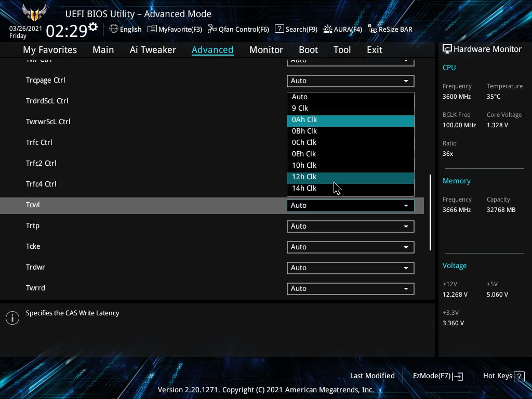Click the globe language icon
Image resolution: width=532 pixels, height=399 pixels.
pos(114,29)
